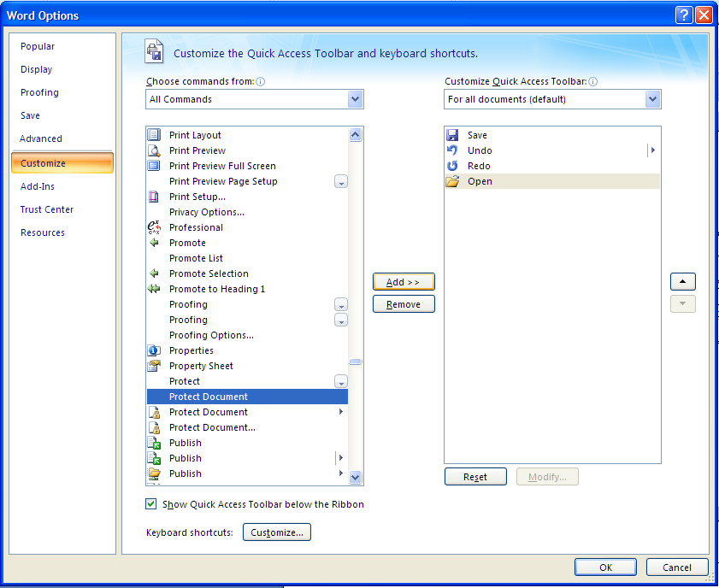Select the Promote to Heading 1 double-arrow icon
Screen dimensions: 719x588
point(154,289)
